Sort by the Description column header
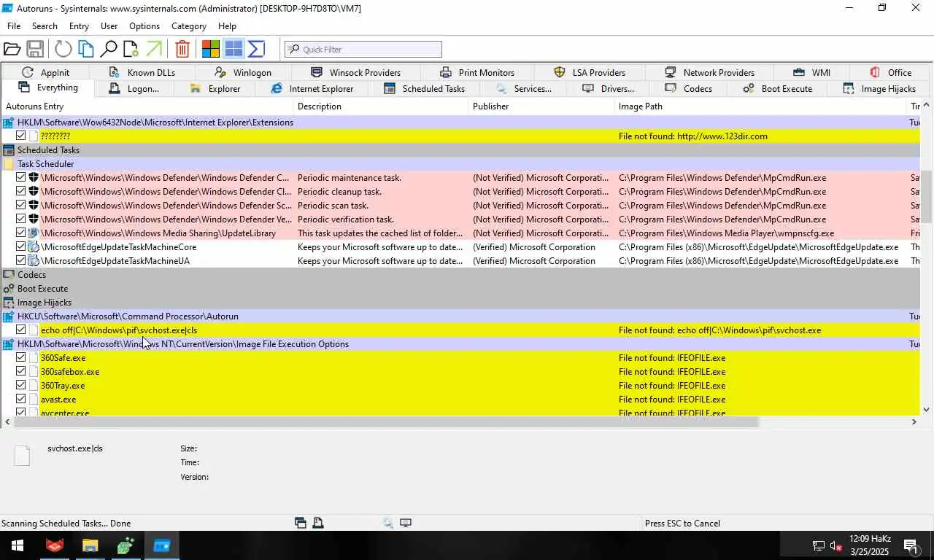The width and height of the screenshot is (934, 560). tap(380, 106)
